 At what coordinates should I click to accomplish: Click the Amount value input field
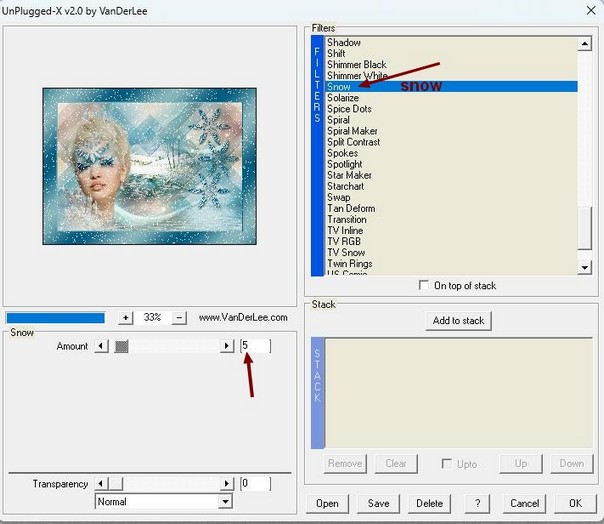255,346
